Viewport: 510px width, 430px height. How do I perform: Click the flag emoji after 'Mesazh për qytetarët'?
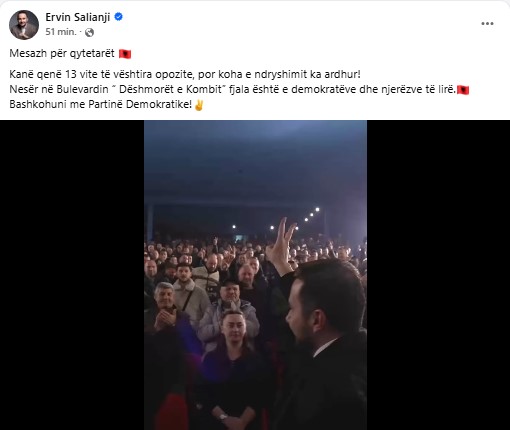click(x=125, y=54)
